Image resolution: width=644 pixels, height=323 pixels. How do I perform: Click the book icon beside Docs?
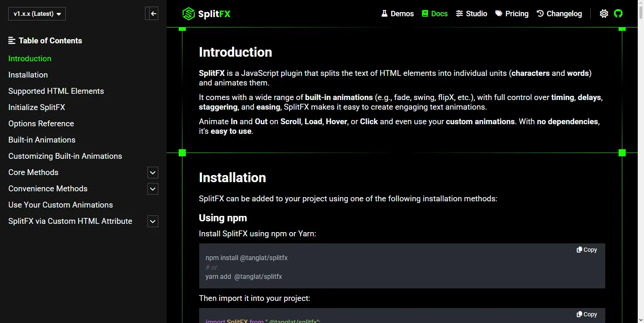pyautogui.click(x=425, y=14)
